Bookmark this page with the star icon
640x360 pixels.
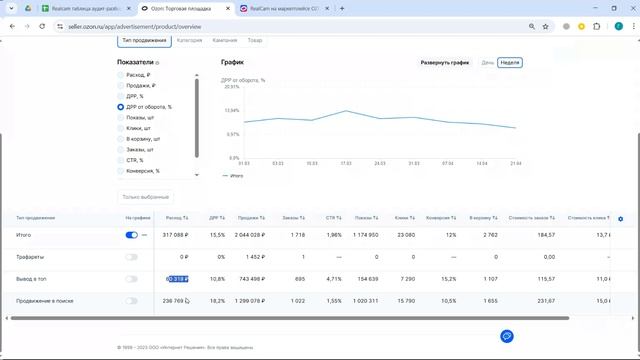point(545,27)
